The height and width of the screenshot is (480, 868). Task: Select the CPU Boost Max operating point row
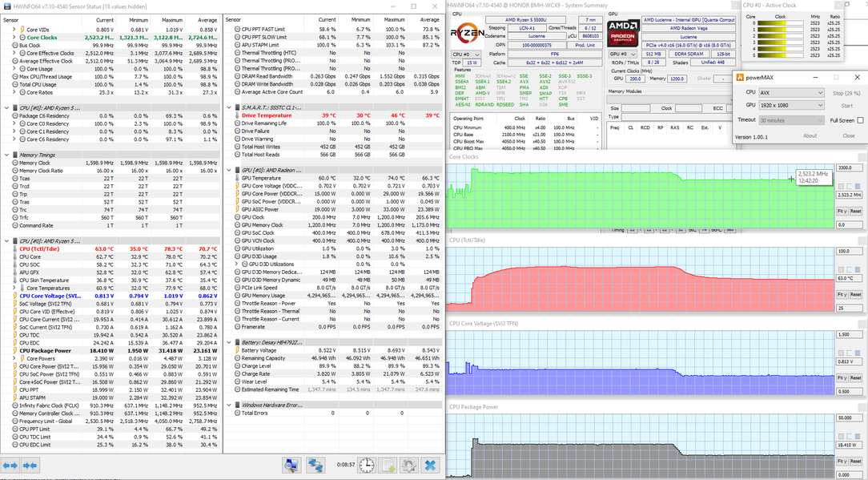[526, 141]
